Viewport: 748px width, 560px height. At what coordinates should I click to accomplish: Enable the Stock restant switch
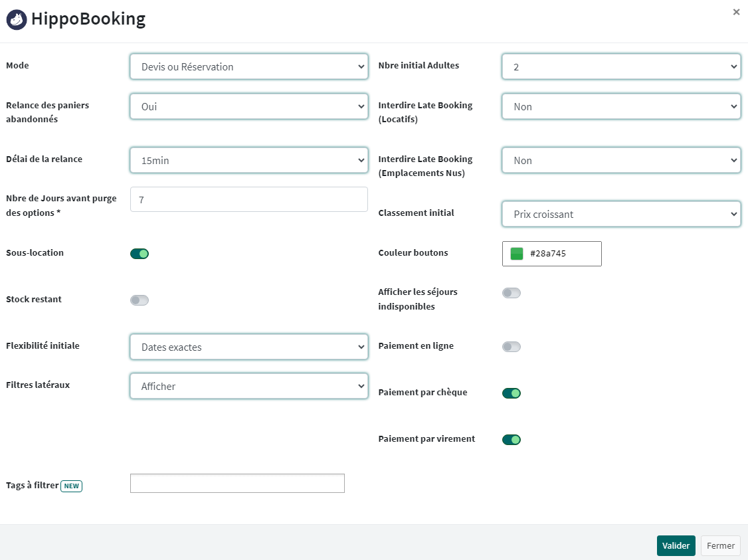(x=140, y=300)
